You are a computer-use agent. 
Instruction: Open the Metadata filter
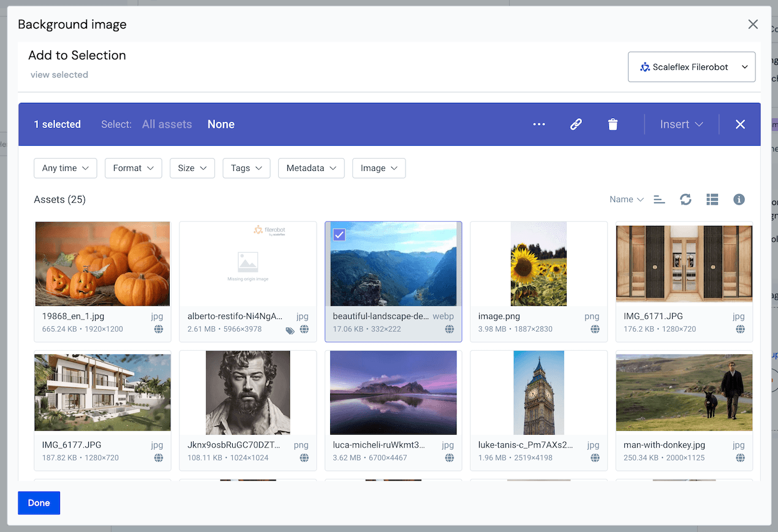[311, 168]
